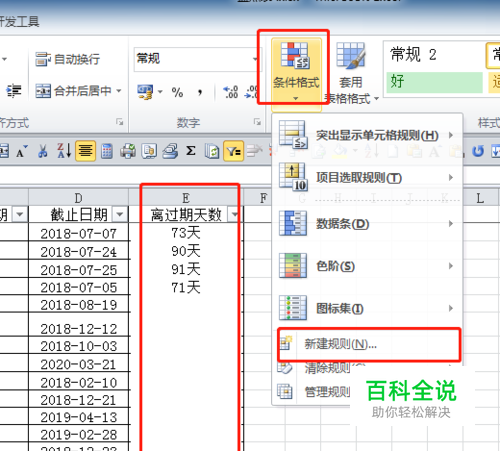
Task: Open 突出显示单元格规则 submenu
Action: tap(367, 135)
